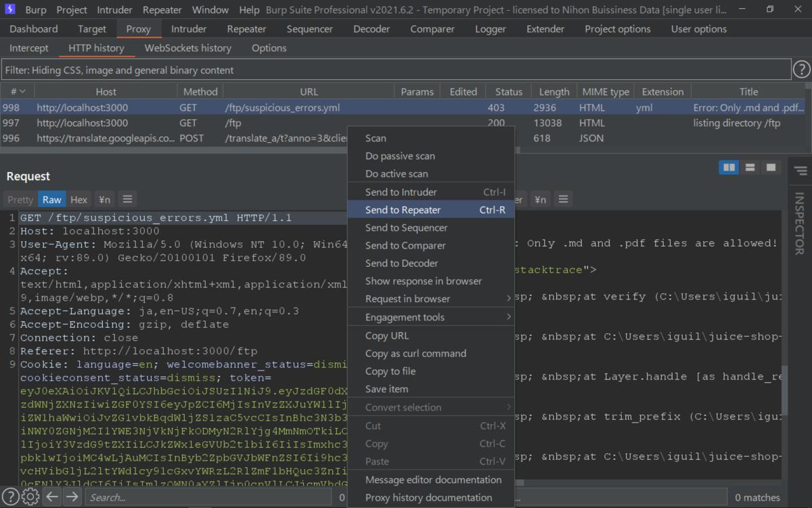The width and height of the screenshot is (812, 508).
Task: Open the User options tab
Action: [699, 29]
